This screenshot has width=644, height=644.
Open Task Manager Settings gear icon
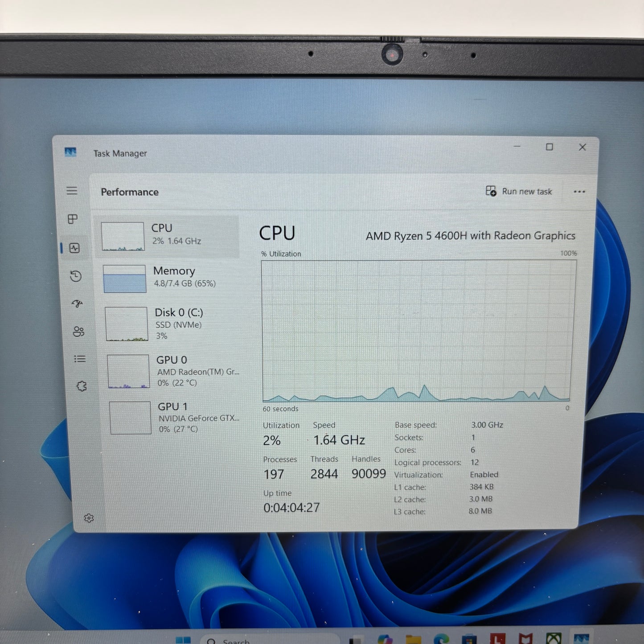pos(89,518)
